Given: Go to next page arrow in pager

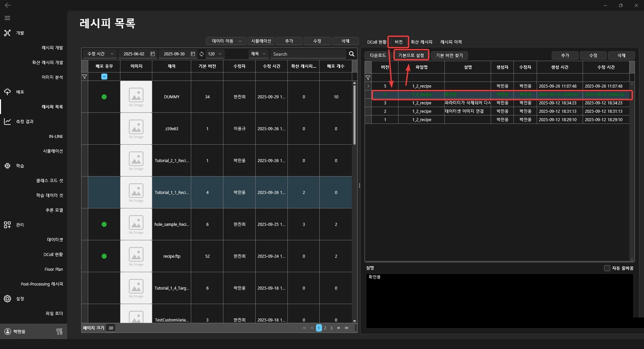Looking at the screenshot, I should coord(339,328).
